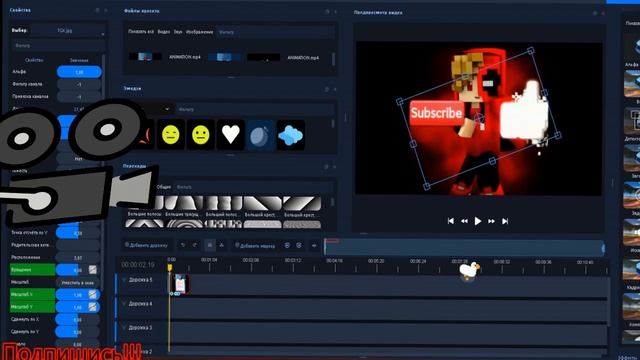The width and height of the screenshot is (640, 360).
Task: Show all project files with Показать всё
Action: (141, 31)
